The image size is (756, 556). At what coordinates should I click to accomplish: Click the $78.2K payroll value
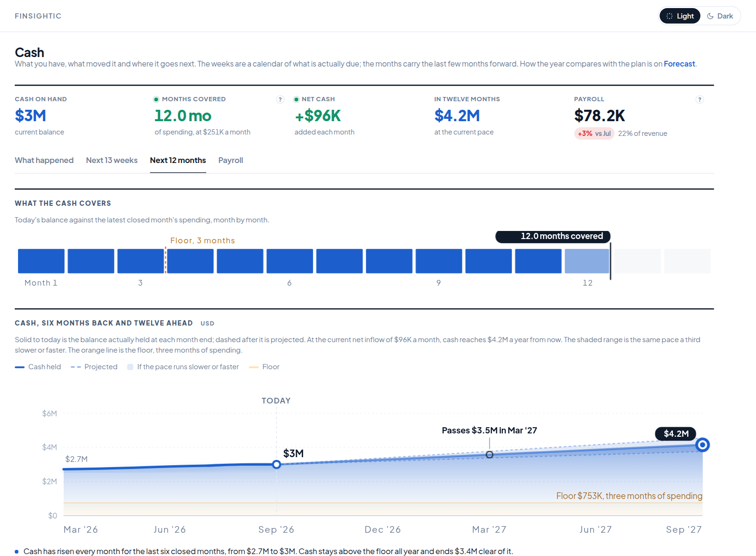600,115
